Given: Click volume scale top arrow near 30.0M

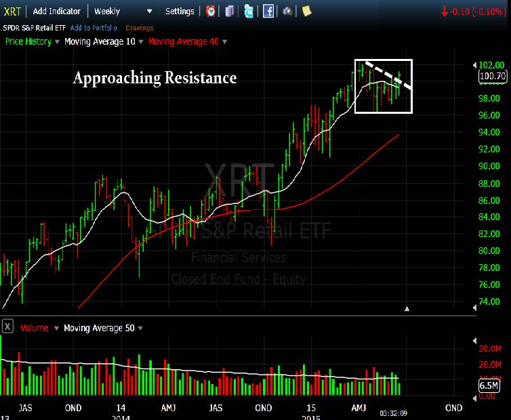Looking at the screenshot, I should pyautogui.click(x=474, y=341).
